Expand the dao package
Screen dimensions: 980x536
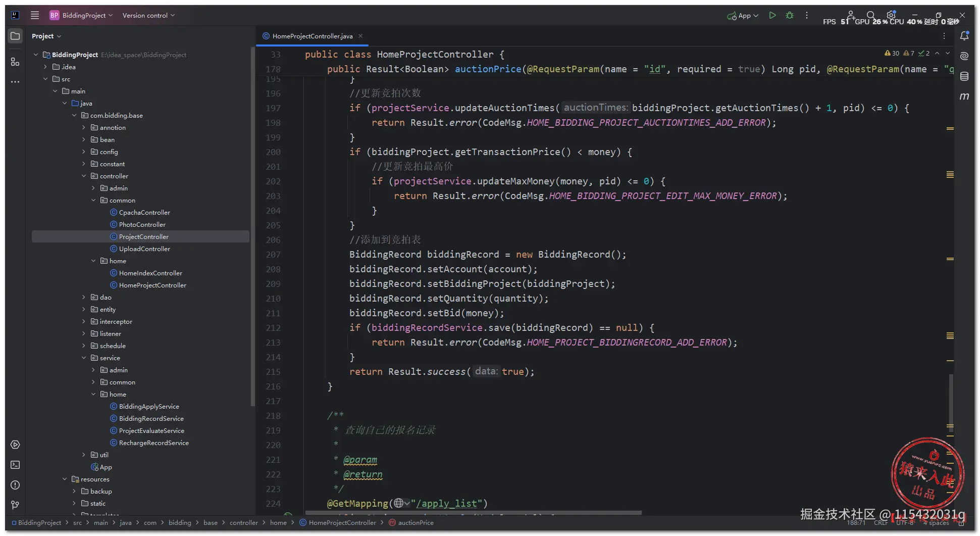84,297
